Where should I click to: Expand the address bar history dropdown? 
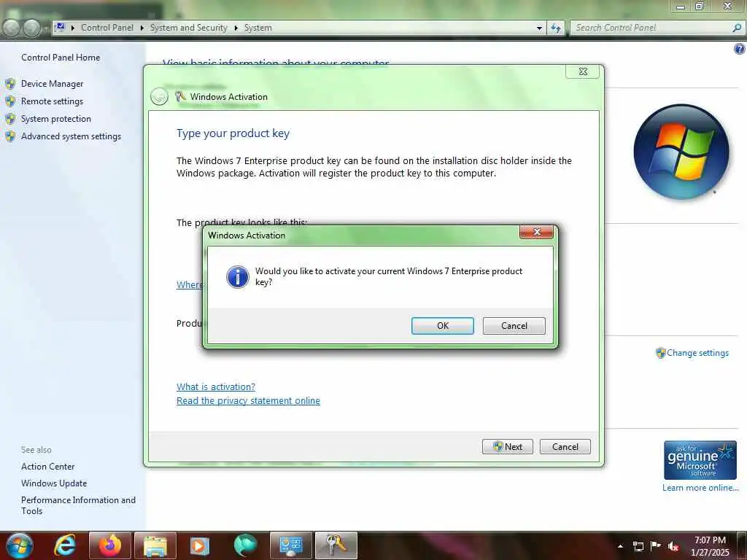pos(539,28)
